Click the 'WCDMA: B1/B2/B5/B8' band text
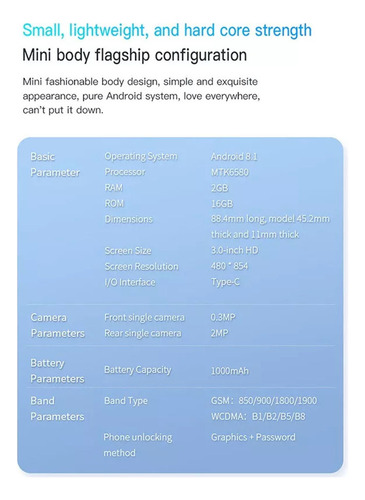The height and width of the screenshot is (500, 365). coord(258,416)
